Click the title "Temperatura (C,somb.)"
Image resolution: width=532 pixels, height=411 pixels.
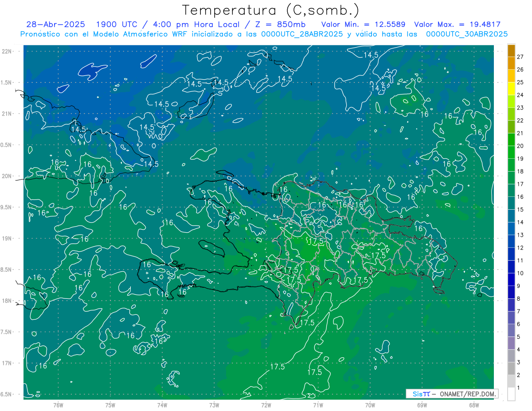[270, 10]
